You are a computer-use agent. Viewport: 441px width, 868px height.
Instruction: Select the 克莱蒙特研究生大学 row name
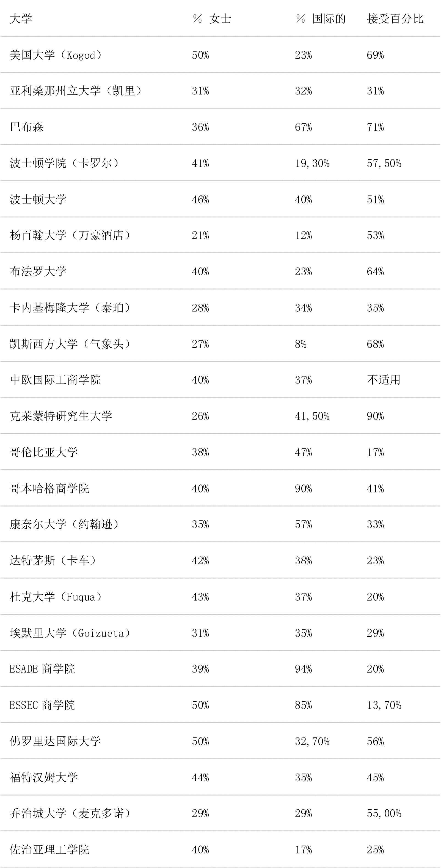(x=61, y=416)
